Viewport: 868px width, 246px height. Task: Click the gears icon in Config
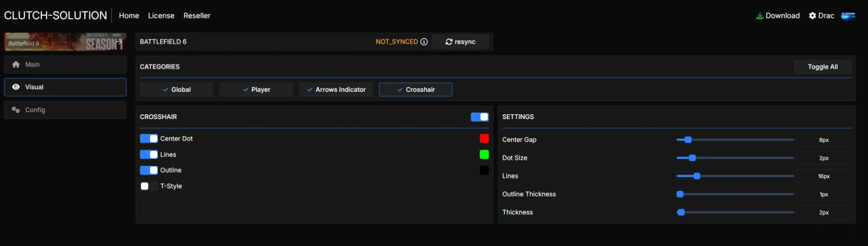[16, 109]
